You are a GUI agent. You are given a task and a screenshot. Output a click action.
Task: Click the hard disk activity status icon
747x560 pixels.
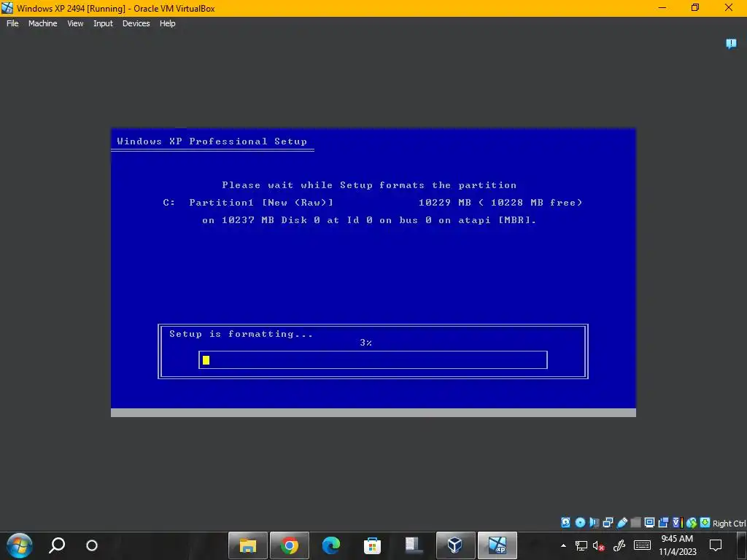click(x=565, y=522)
